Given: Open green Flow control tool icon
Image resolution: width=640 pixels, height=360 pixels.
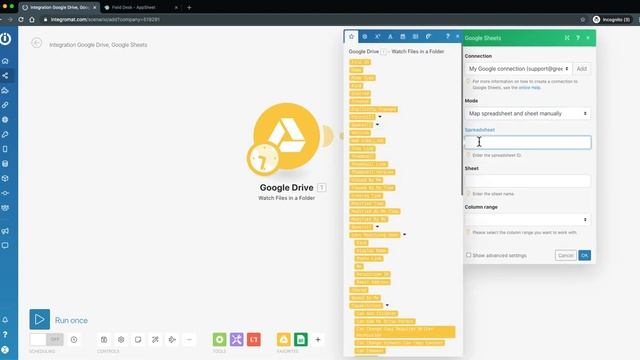Looking at the screenshot, I should pos(220,340).
